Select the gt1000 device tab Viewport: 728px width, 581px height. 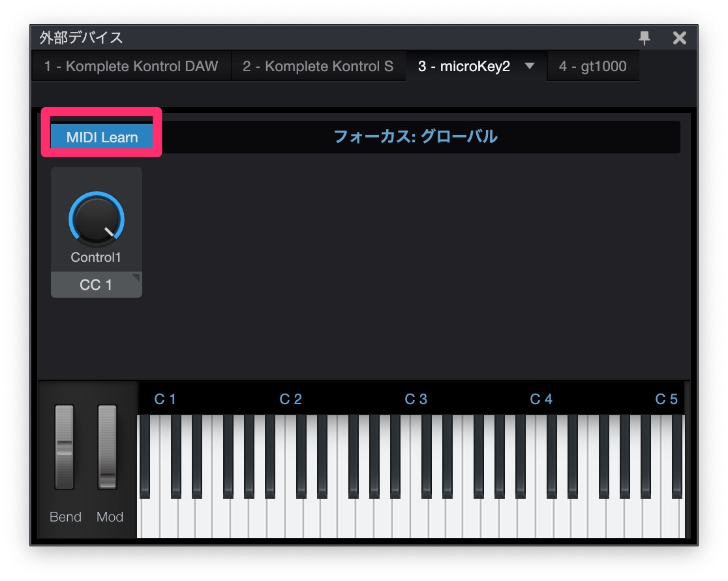coord(592,67)
